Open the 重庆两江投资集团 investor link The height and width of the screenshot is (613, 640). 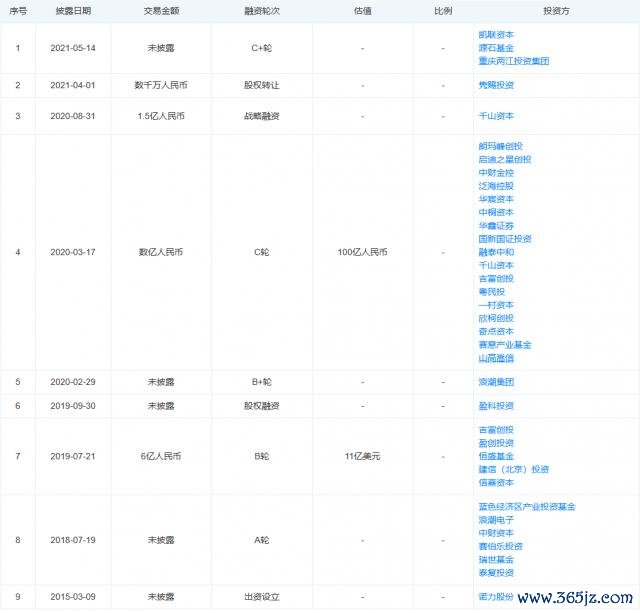(x=513, y=61)
